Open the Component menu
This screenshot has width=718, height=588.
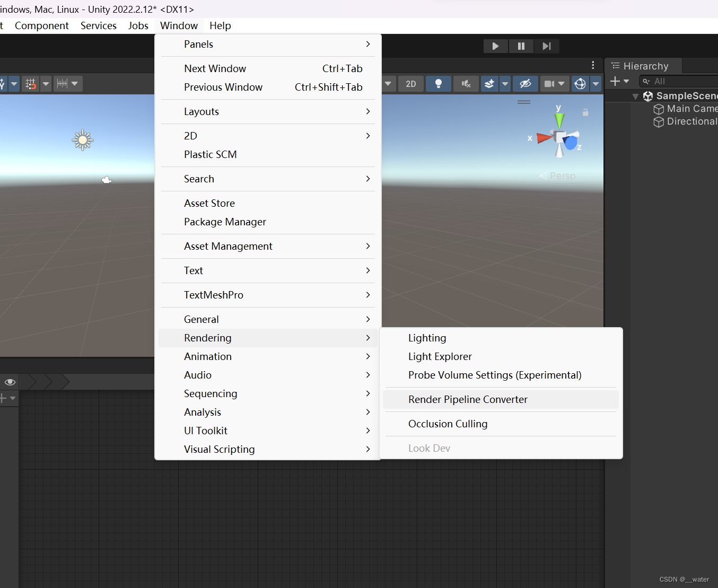tap(41, 25)
